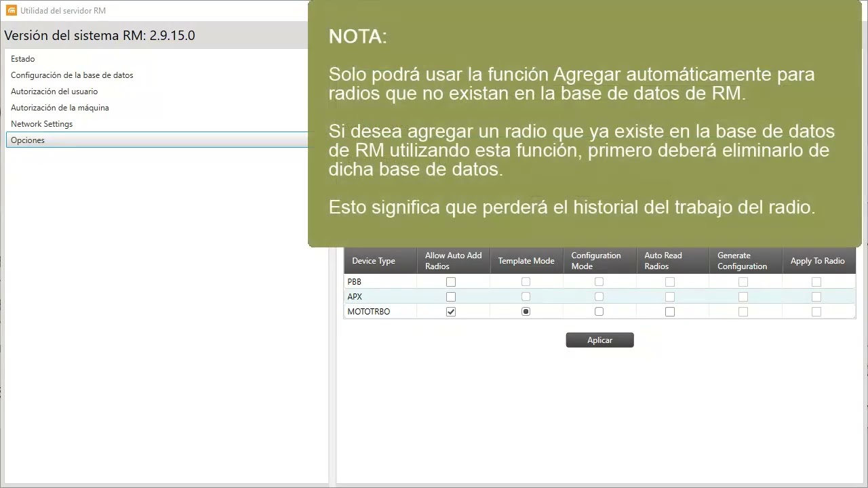
Task: Toggle Generate Configuration in APX row
Action: (x=743, y=297)
